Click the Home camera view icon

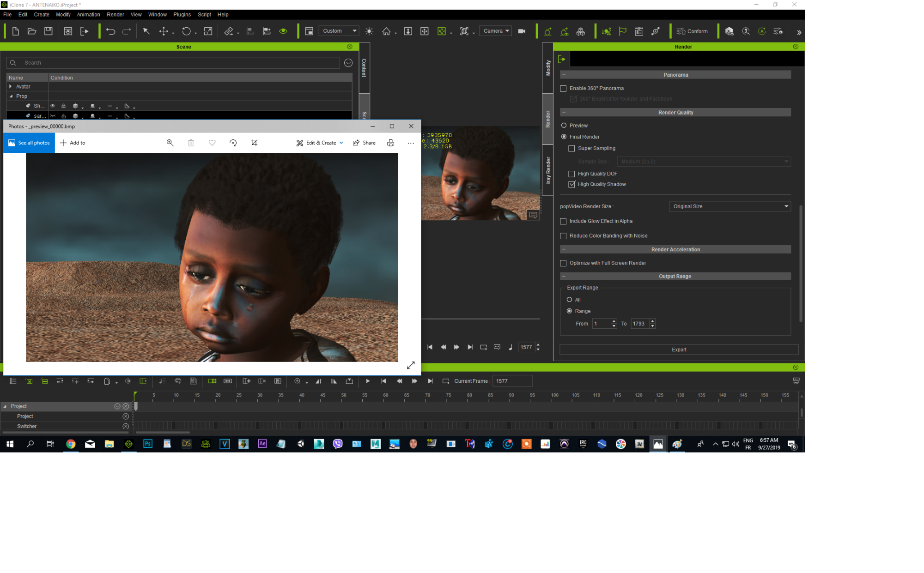386,31
